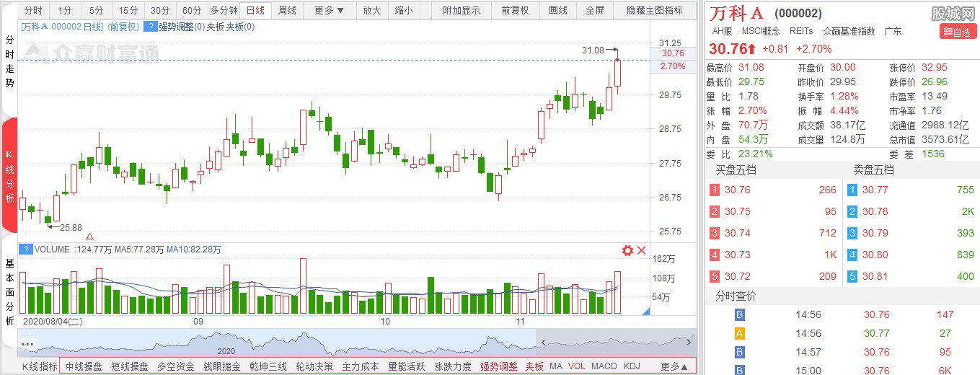Zoom in the chart with 放大
The height and width of the screenshot is (375, 980).
coord(372,10)
